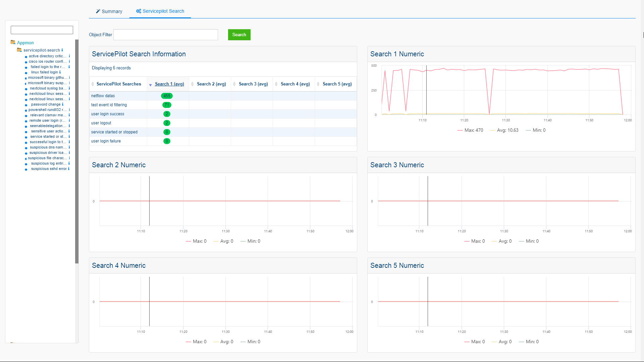Viewport: 644px width, 362px height.
Task: Click the Object Filter input field
Action: pyautogui.click(x=166, y=35)
